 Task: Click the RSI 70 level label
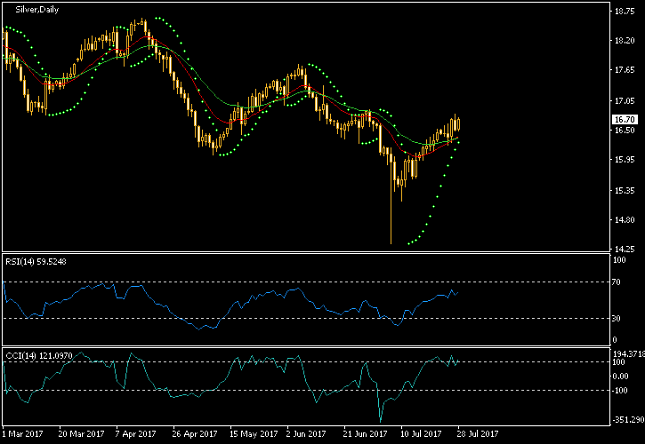[x=616, y=282]
